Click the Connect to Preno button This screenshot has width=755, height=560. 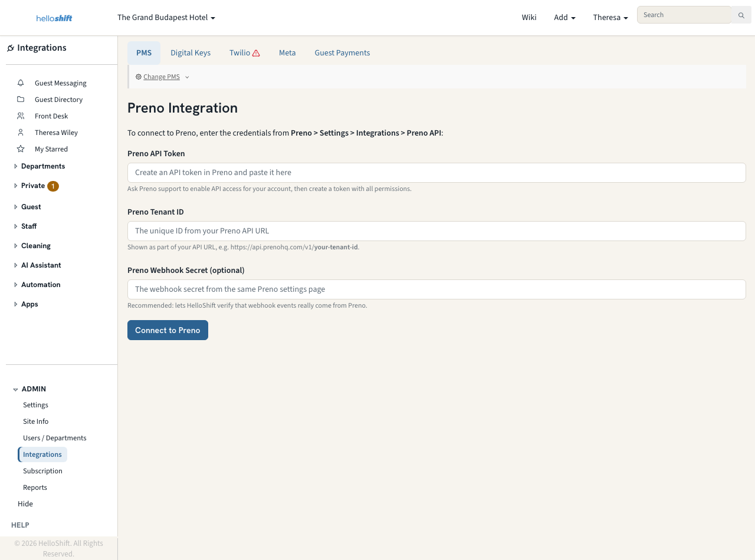[168, 330]
